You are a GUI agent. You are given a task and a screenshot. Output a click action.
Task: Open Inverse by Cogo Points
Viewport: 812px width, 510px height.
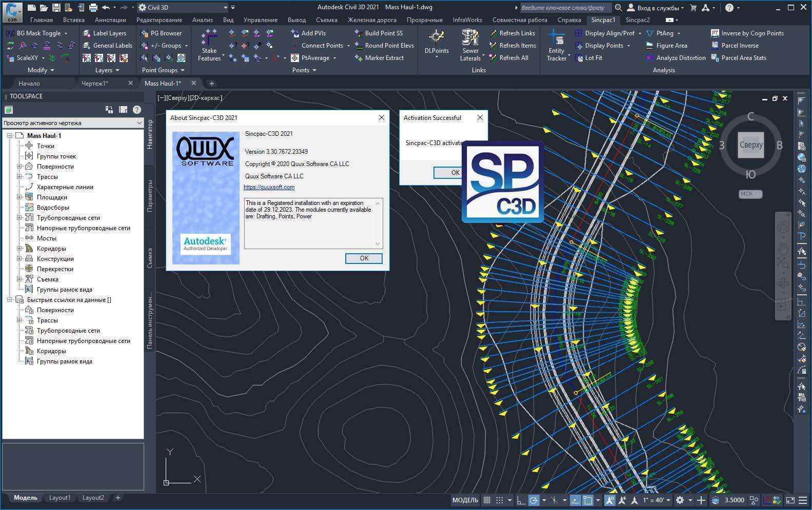click(747, 33)
